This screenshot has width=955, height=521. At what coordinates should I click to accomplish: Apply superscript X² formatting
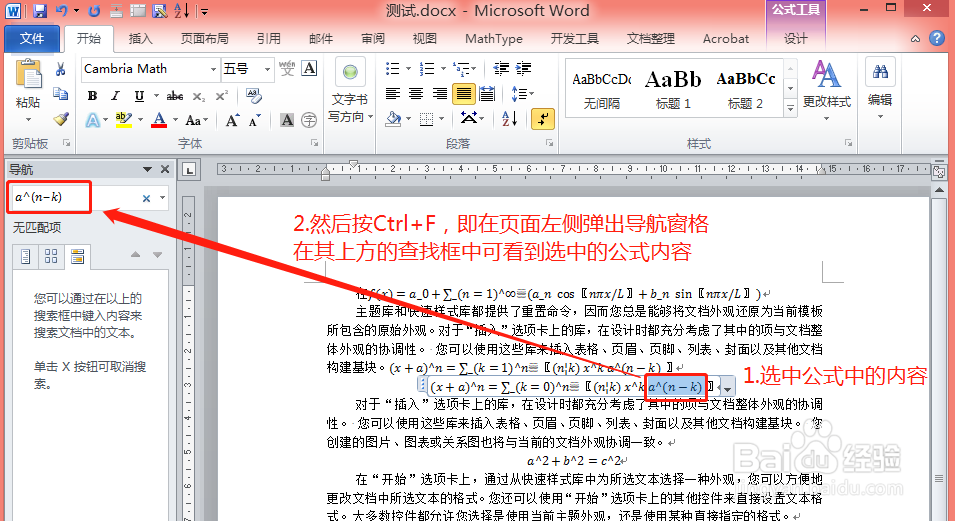pyautogui.click(x=222, y=96)
